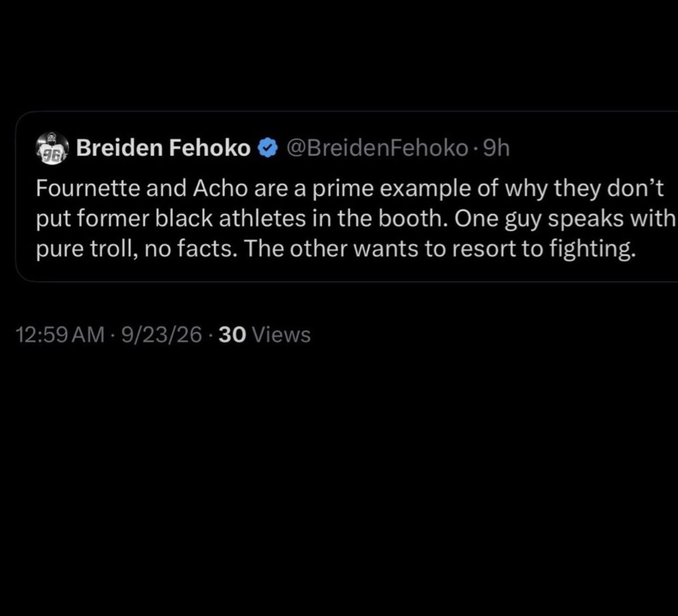
Task: Click the 12:59 AM post time
Action: [61, 335]
